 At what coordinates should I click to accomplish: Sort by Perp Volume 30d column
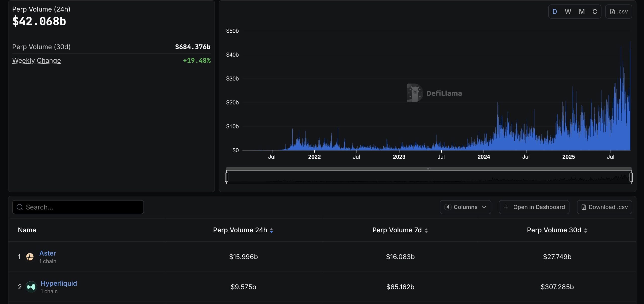[554, 230]
